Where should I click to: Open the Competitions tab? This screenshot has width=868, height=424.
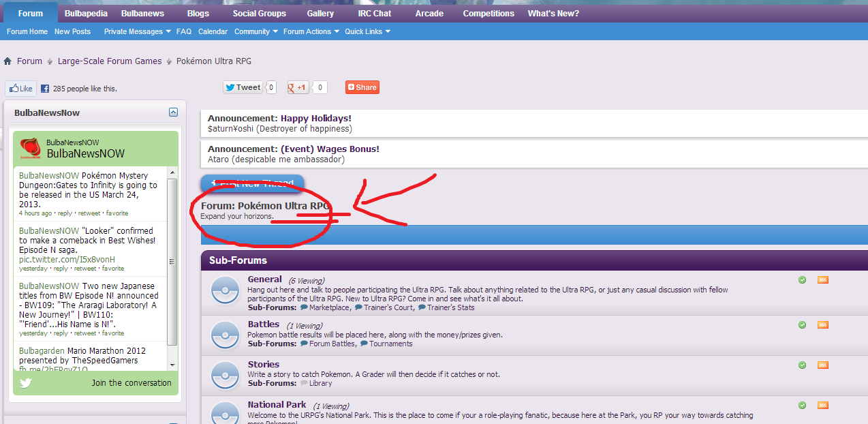(489, 14)
